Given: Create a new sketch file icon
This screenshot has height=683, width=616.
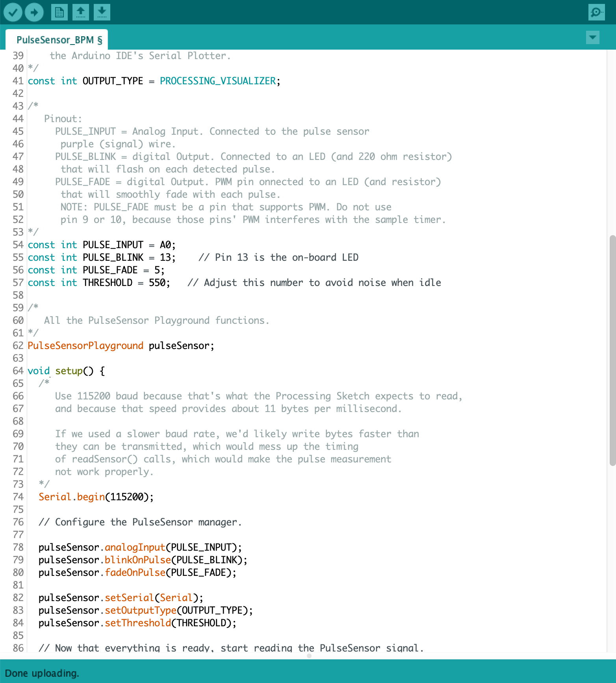Looking at the screenshot, I should [59, 12].
